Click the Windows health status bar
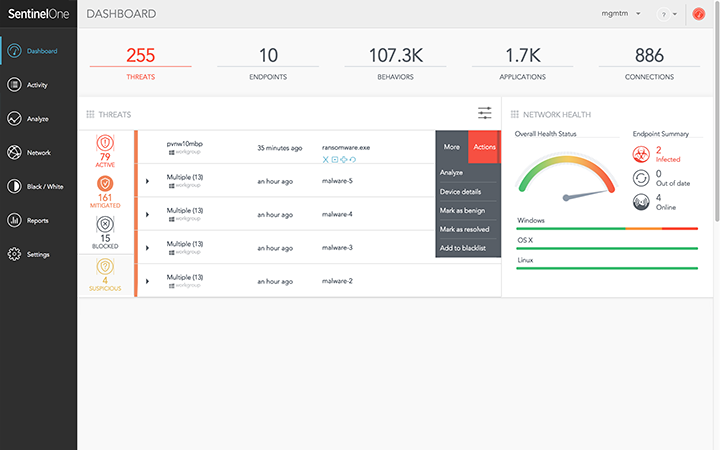Image resolution: width=720 pixels, height=450 pixels. click(x=607, y=228)
